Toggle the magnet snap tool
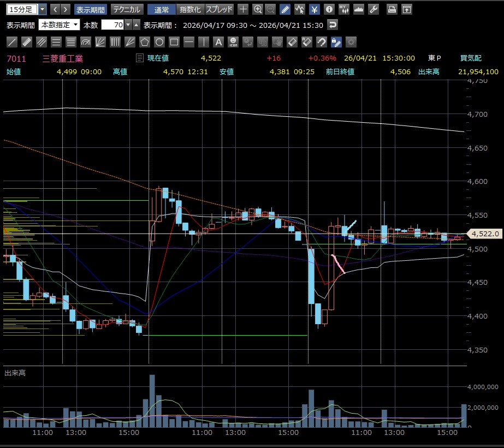This screenshot has height=448, width=504. click(x=322, y=42)
